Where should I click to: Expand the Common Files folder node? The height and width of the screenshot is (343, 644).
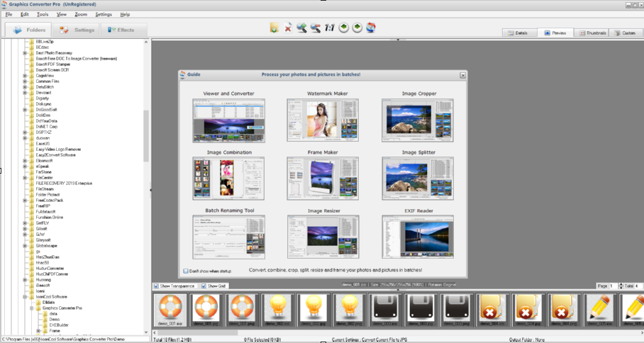[25, 81]
